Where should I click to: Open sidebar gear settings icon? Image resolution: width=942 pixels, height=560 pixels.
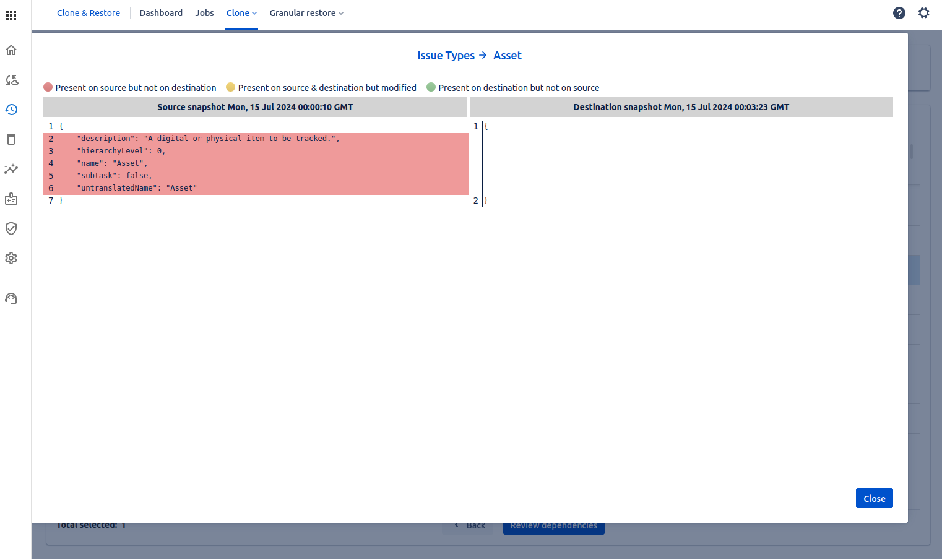coord(11,258)
